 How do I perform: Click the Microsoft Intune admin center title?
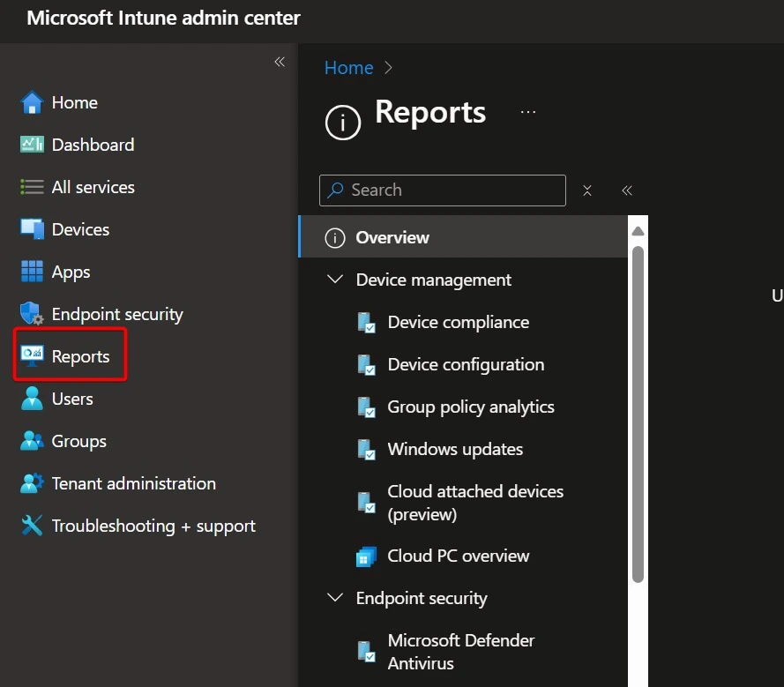[163, 18]
